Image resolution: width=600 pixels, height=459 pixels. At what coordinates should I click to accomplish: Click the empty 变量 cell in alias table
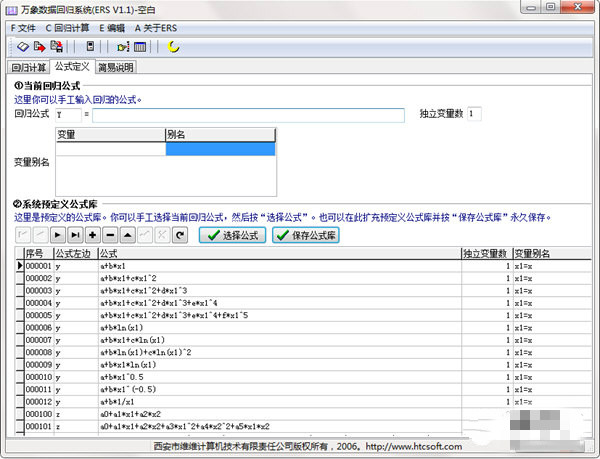pyautogui.click(x=111, y=149)
